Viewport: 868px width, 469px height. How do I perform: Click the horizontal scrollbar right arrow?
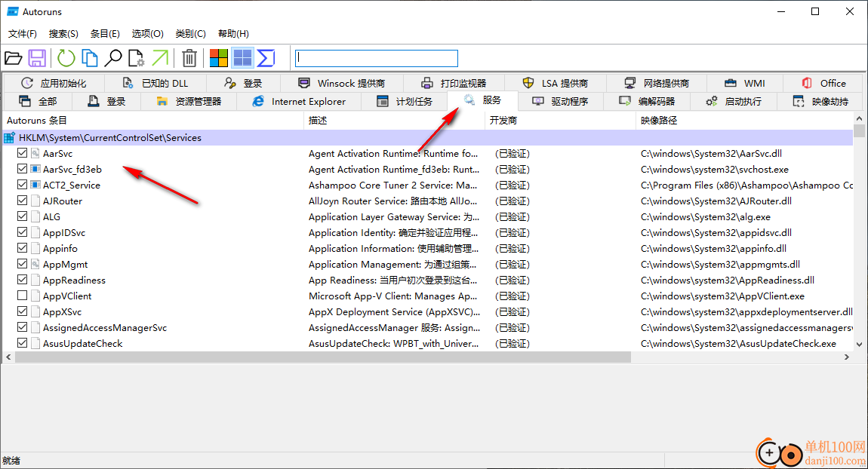(x=846, y=357)
